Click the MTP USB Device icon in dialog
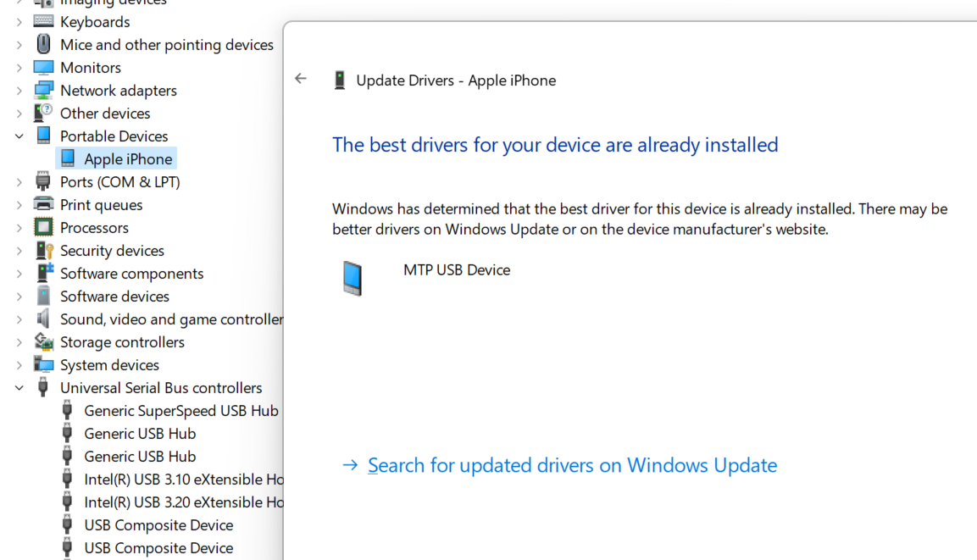 click(352, 278)
